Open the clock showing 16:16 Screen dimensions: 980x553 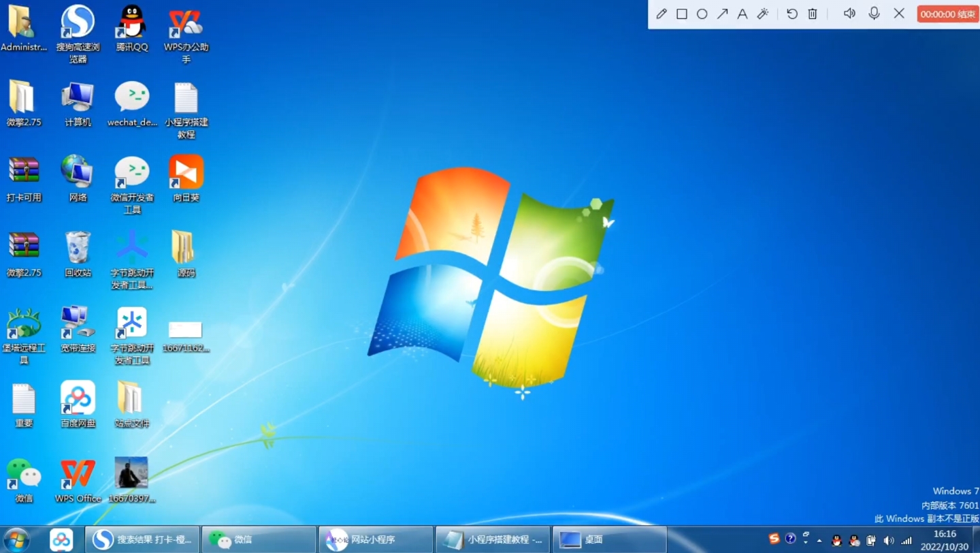click(x=945, y=540)
